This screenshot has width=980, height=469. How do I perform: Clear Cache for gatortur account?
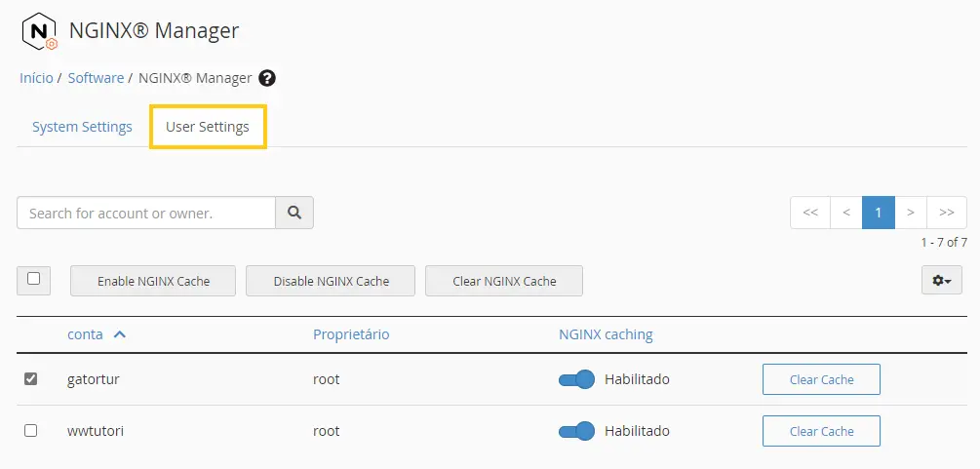821,379
